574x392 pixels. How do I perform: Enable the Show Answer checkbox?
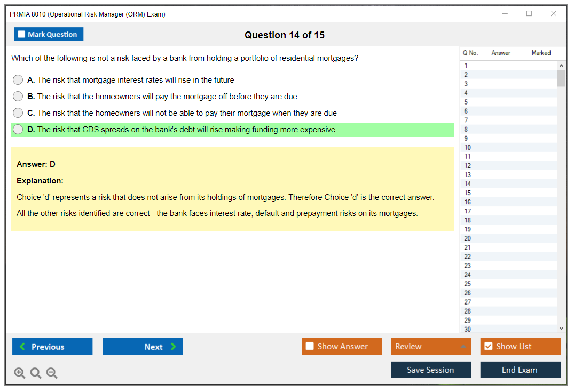[x=310, y=347]
